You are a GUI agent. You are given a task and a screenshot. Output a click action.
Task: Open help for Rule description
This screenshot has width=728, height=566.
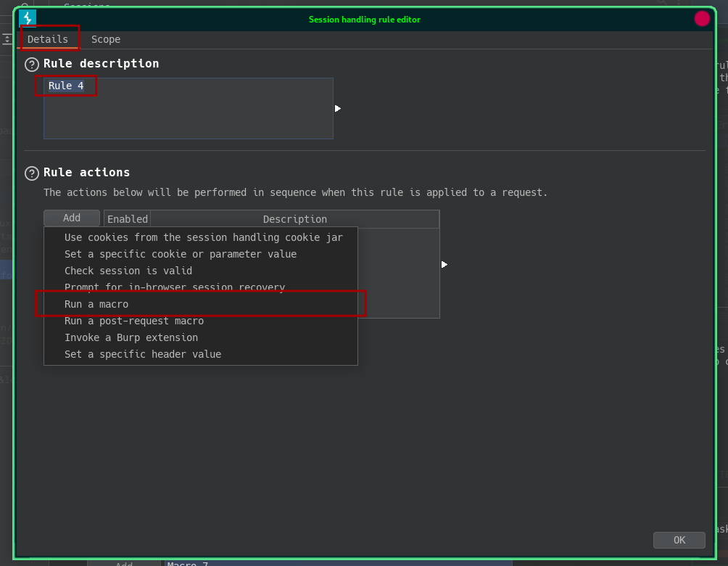32,64
